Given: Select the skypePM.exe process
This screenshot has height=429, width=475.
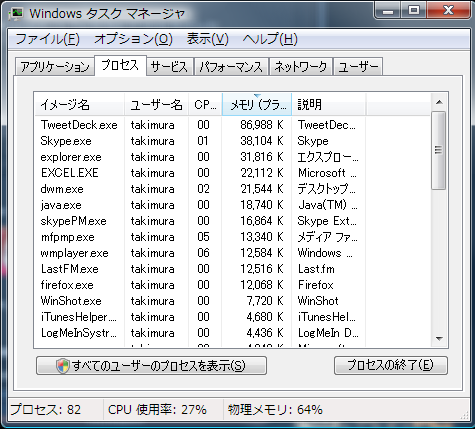Looking at the screenshot, I should click(232, 221).
